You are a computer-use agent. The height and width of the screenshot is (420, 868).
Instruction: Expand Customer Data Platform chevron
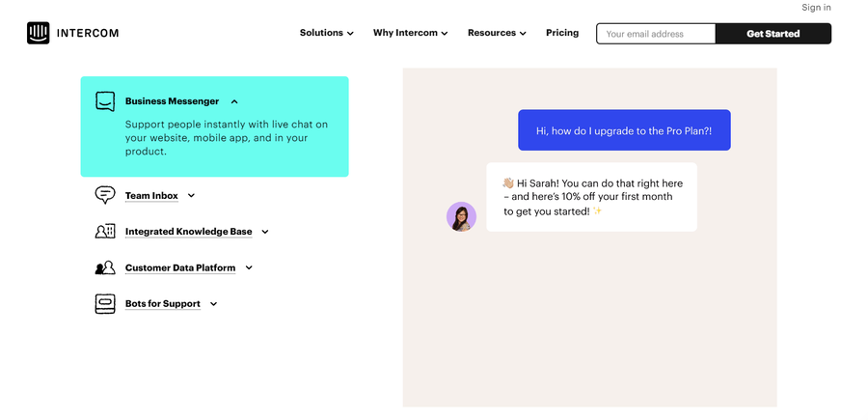249,267
